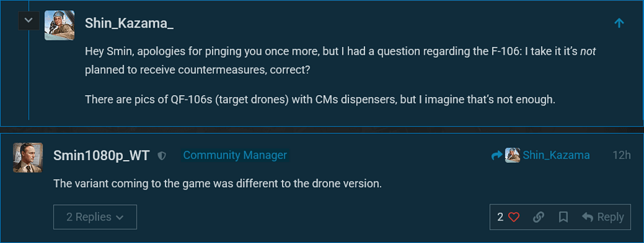Click the moderator shield icon
Screen dimensions: 644x243
pos(162,156)
